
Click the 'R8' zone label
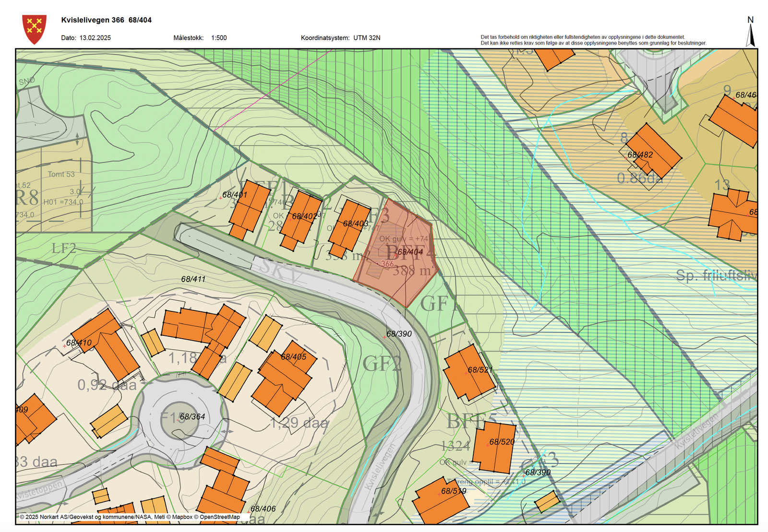pos(27,198)
